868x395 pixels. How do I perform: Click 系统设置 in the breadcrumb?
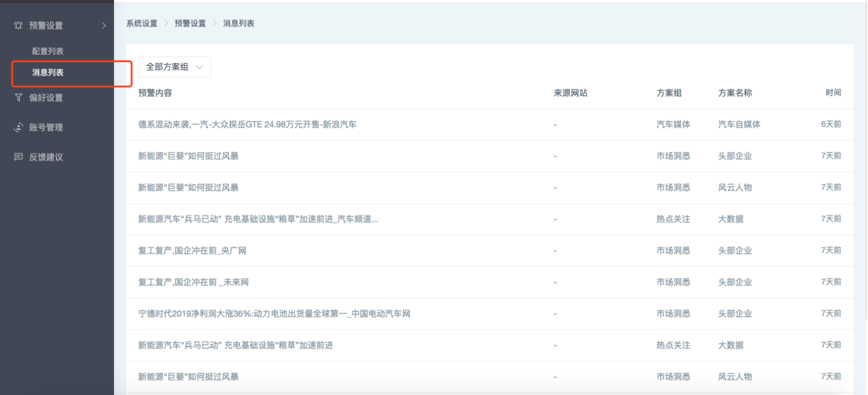[142, 23]
